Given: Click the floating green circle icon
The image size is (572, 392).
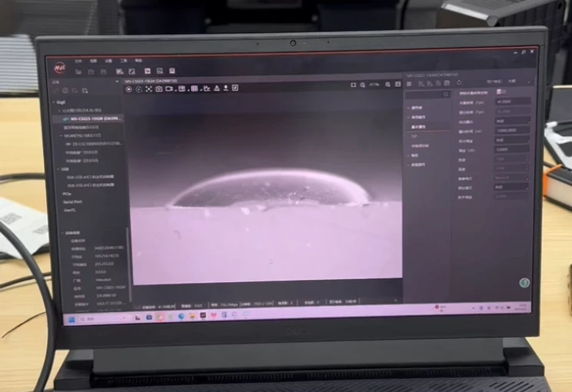Looking at the screenshot, I should click(x=524, y=283).
